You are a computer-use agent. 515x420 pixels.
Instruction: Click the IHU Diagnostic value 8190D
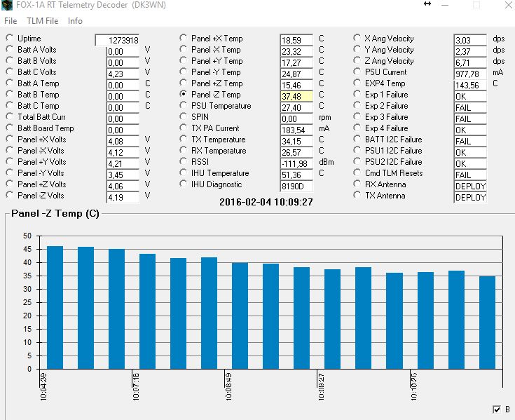pyautogui.click(x=296, y=186)
